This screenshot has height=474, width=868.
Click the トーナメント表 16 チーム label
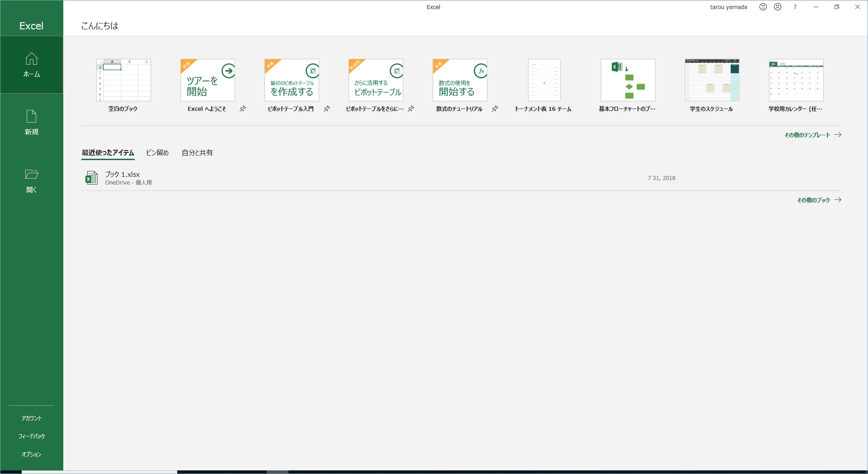[x=543, y=109]
